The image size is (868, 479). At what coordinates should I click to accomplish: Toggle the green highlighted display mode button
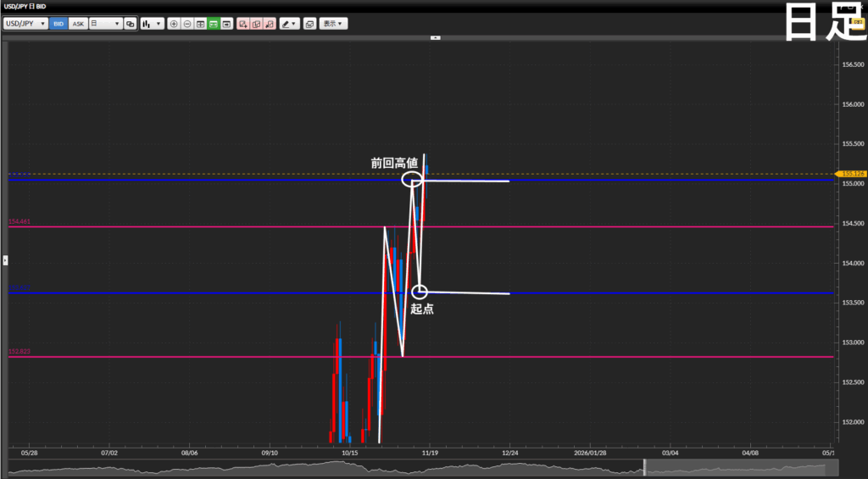[x=214, y=24]
